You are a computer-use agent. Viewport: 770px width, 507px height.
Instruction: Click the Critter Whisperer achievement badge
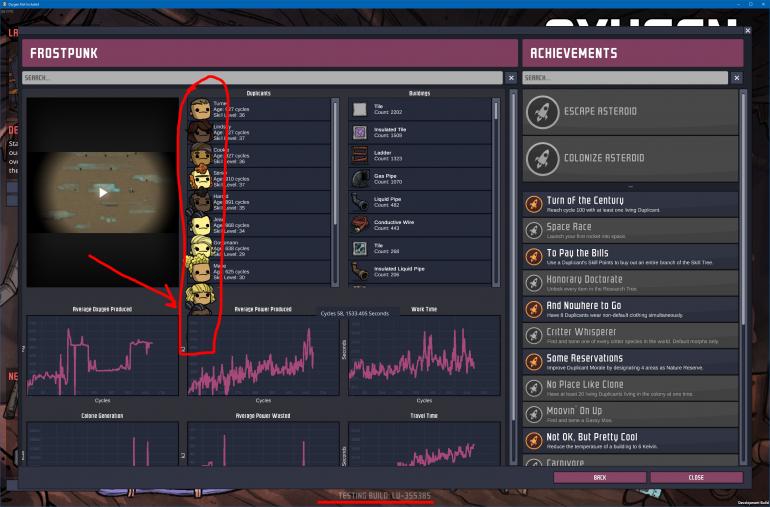[x=533, y=336]
